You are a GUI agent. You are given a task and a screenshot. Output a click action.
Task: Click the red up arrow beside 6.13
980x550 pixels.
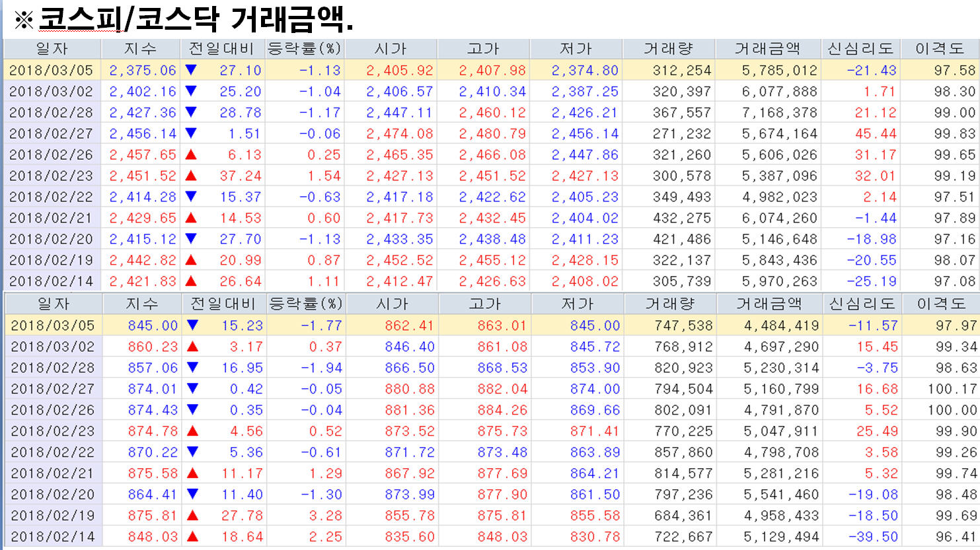coord(191,155)
